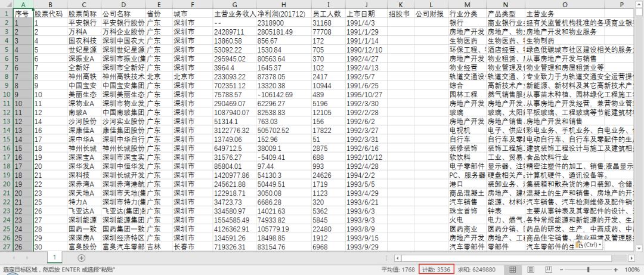Select column O header
Viewport: 644px width, 275px height.
pos(565,4)
